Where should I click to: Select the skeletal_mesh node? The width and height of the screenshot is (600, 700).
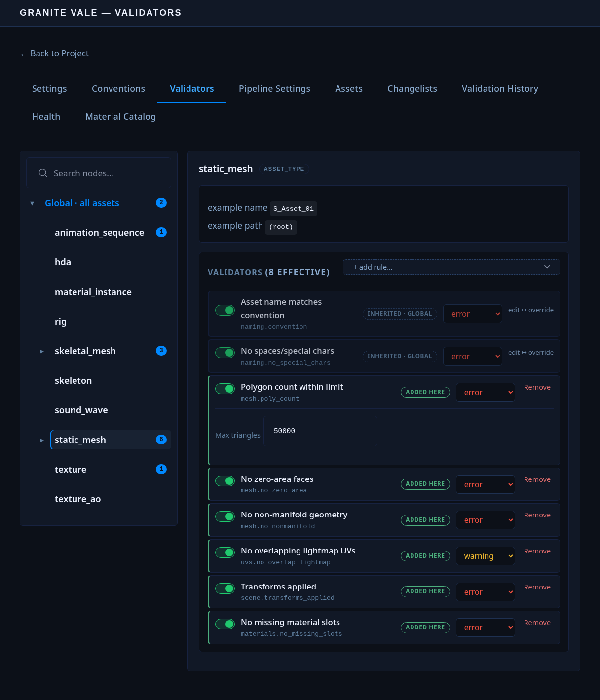pos(85,351)
